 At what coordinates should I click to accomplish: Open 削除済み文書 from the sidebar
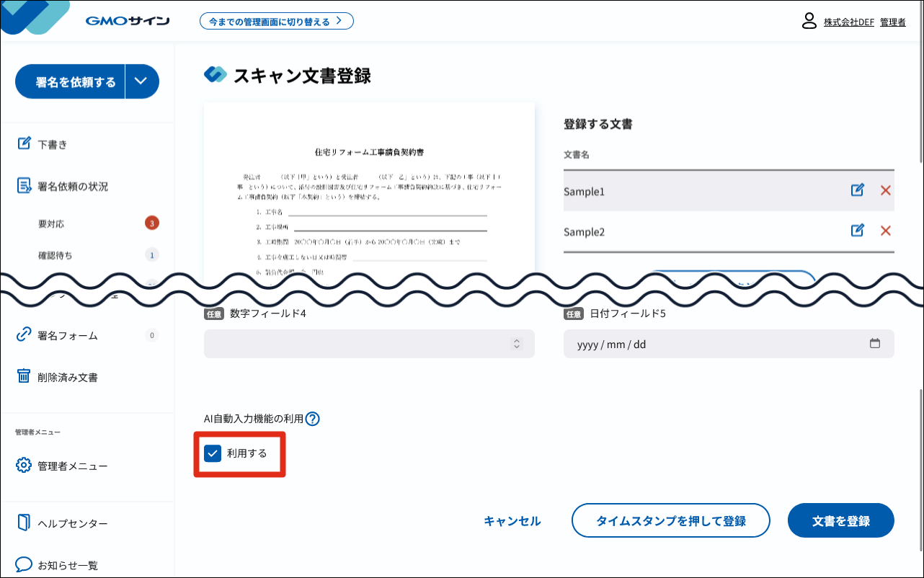[67, 377]
